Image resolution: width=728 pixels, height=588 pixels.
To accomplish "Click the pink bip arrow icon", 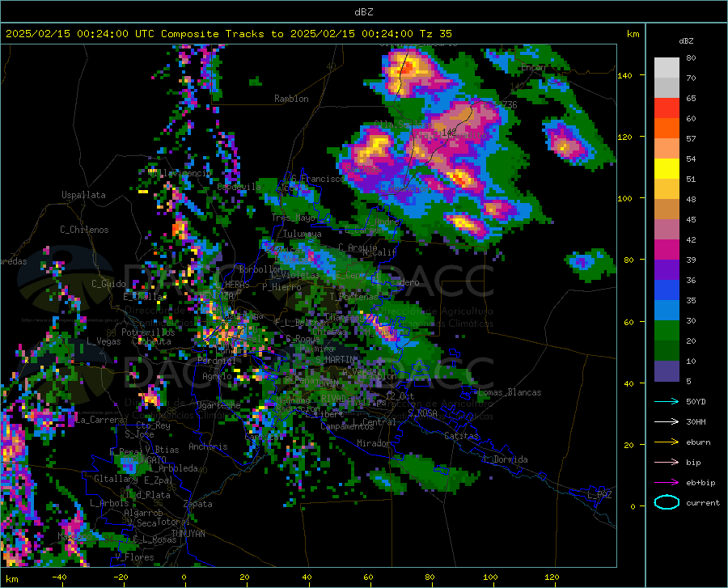I will (x=667, y=462).
